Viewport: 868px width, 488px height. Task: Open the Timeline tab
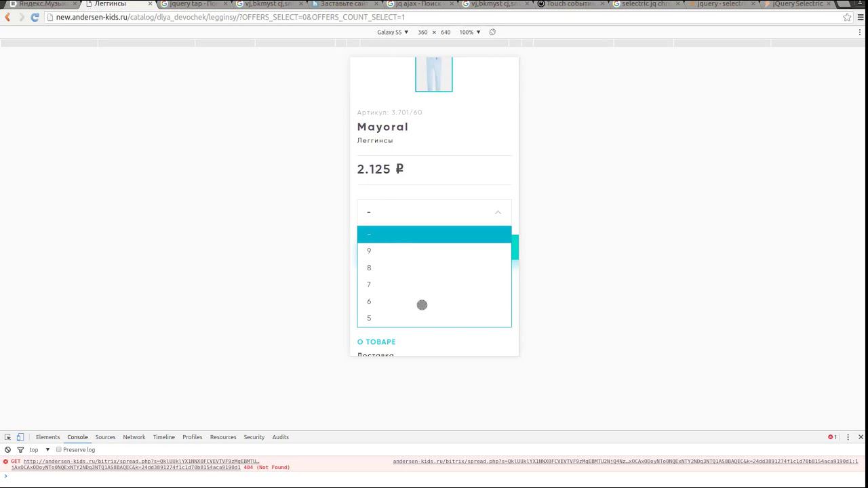(x=163, y=437)
